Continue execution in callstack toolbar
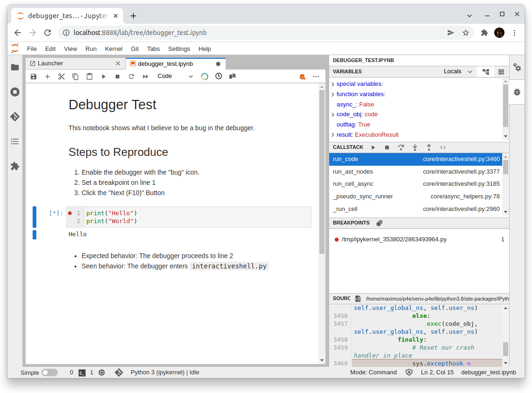This screenshot has width=532, height=393. (x=373, y=147)
